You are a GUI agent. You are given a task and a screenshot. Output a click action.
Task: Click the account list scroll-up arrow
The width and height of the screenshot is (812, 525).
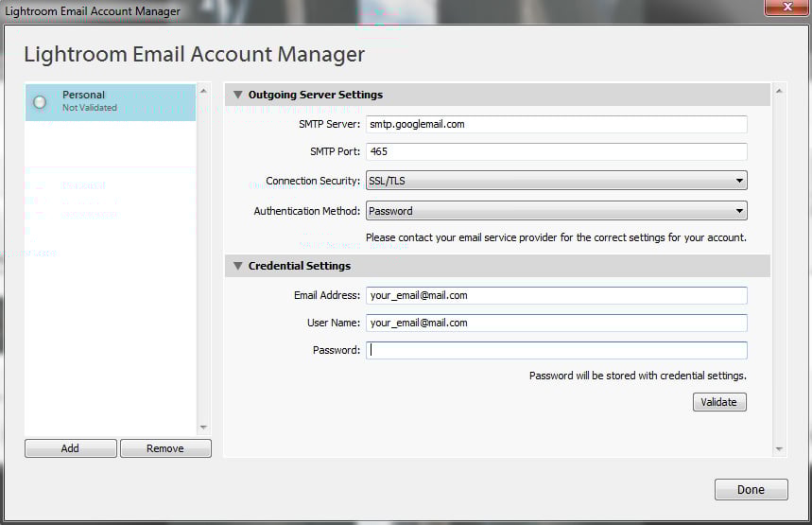(x=203, y=91)
